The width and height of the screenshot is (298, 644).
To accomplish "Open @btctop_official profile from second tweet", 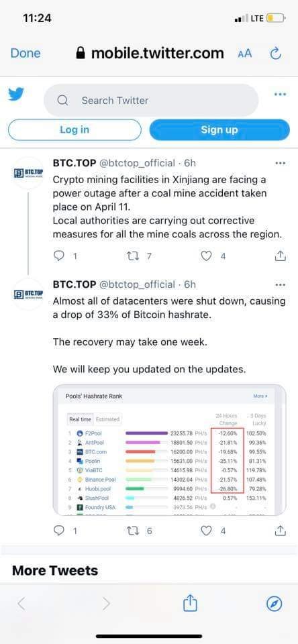I will 137,284.
